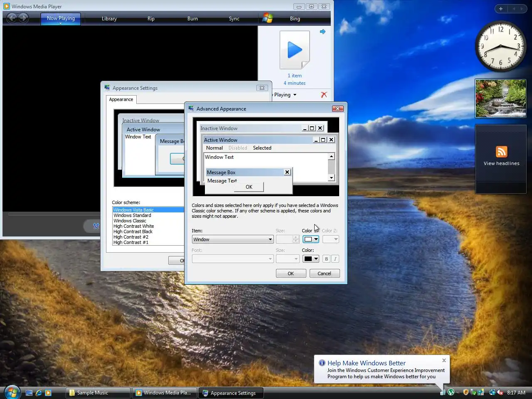Click the Help Make Windows Better notification title
This screenshot has height=399, width=532.
coord(367,363)
